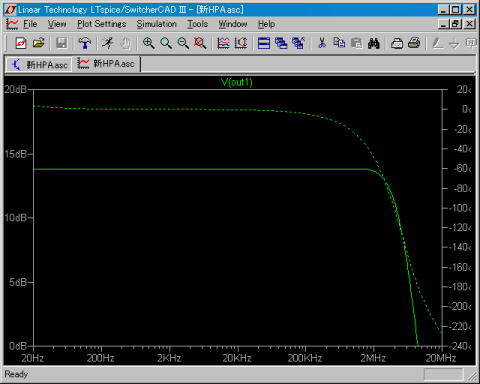Viewport: 480px width, 384px height.
Task: Click the 20MHz frequency axis label
Action: tap(441, 358)
